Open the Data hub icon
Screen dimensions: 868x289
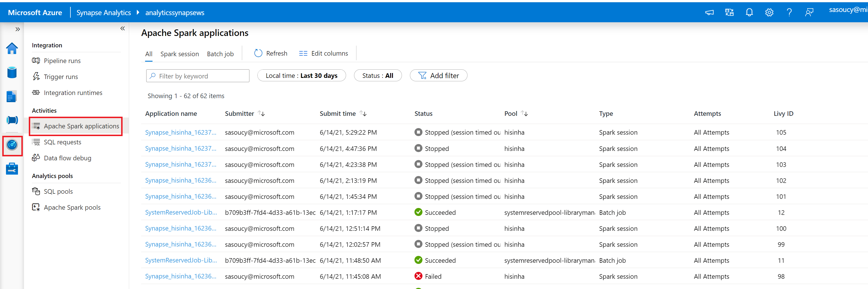click(x=12, y=72)
